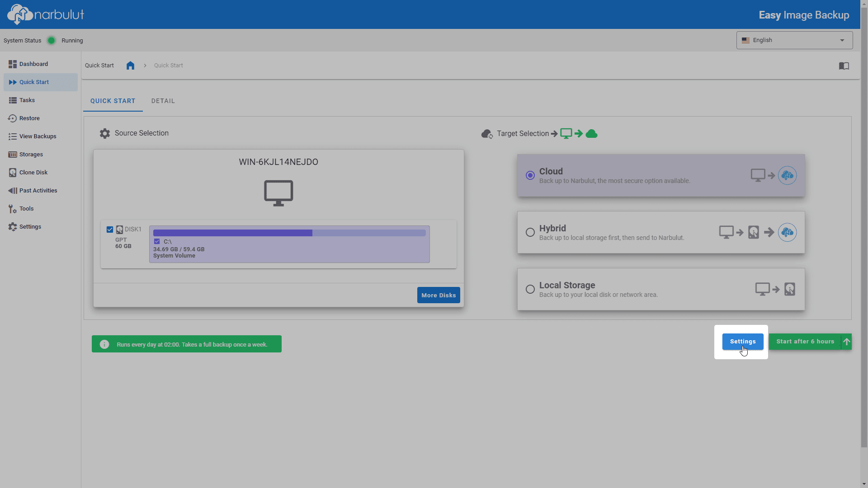Click the Quick Start breadcrumb link
The height and width of the screenshot is (488, 868).
pos(169,66)
